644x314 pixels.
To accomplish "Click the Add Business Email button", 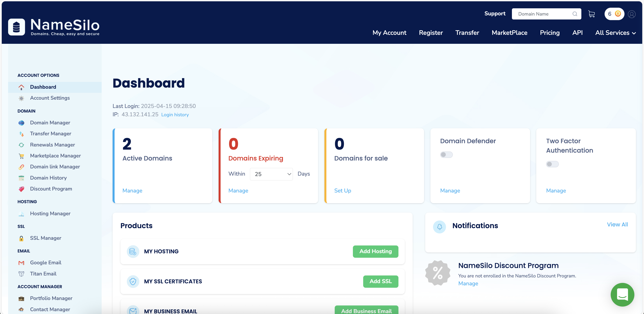I will point(366,310).
